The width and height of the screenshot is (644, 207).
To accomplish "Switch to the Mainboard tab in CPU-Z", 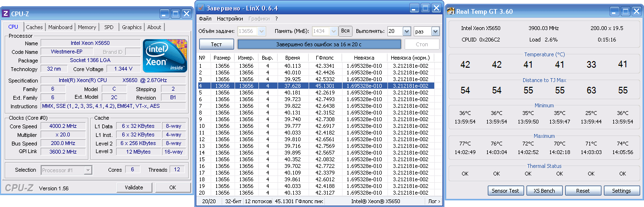I will (60, 27).
